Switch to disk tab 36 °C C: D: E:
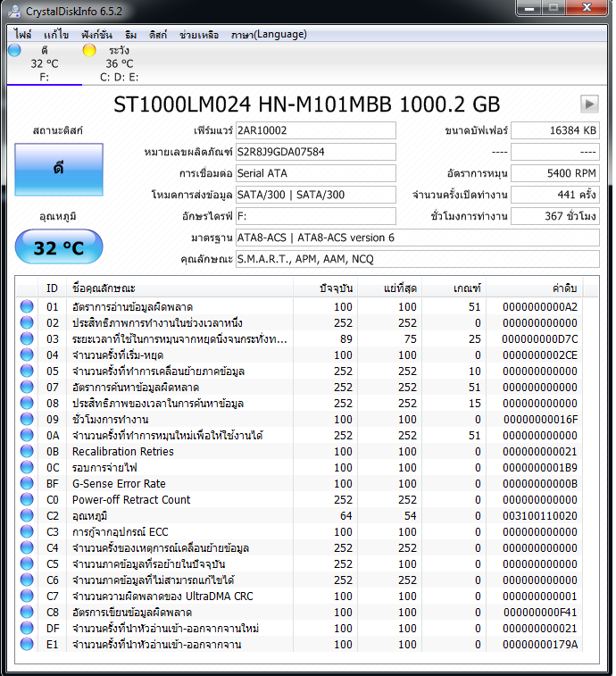The height and width of the screenshot is (676, 616). (x=120, y=63)
